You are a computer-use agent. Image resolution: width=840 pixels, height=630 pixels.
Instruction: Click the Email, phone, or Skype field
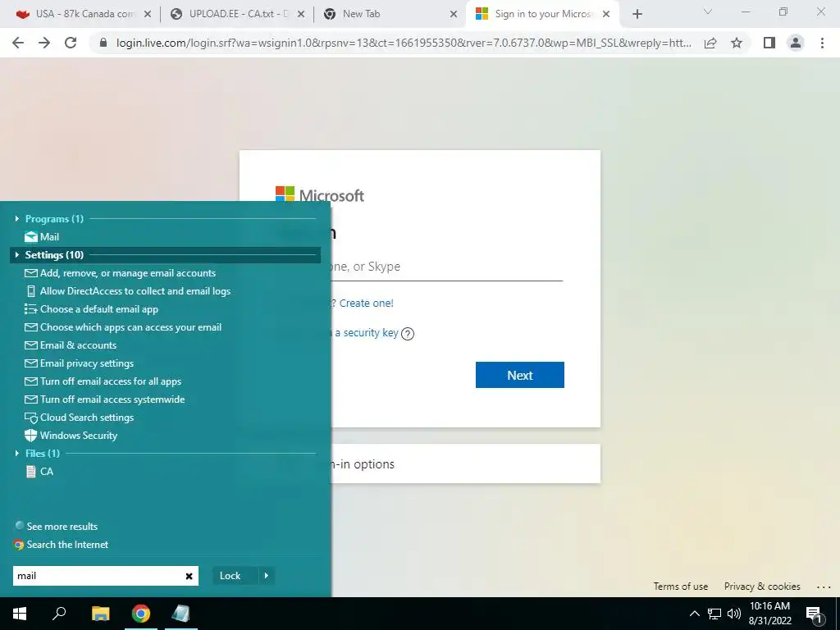pos(445,267)
